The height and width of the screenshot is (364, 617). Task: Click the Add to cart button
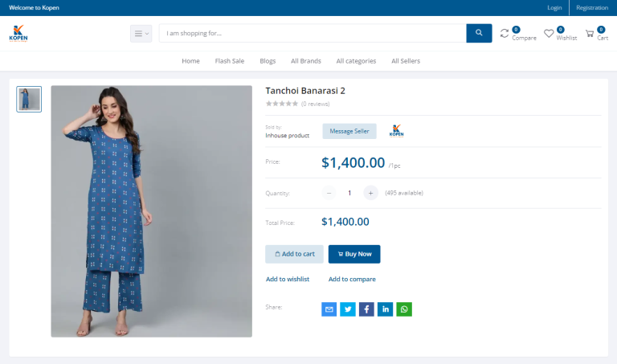pyautogui.click(x=294, y=254)
